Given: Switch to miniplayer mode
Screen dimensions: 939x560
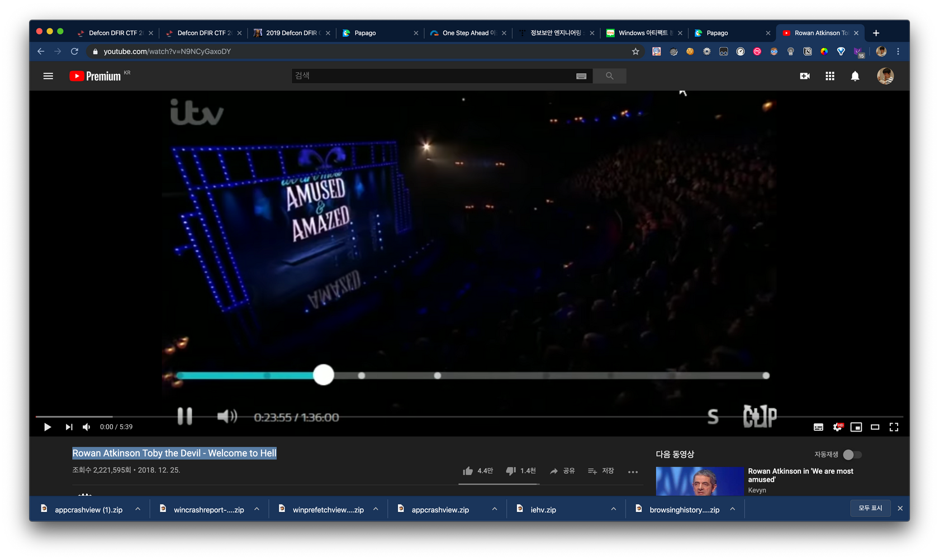Looking at the screenshot, I should [x=856, y=427].
